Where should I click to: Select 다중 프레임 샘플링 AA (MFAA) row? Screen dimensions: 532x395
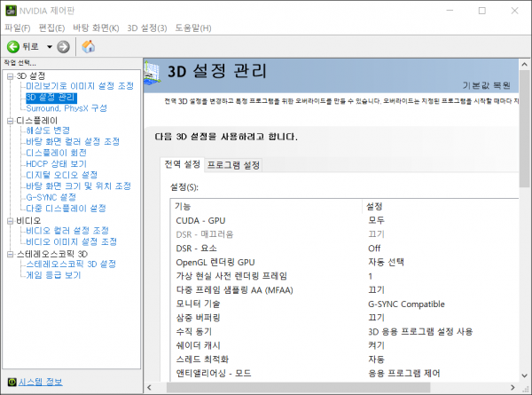point(344,290)
